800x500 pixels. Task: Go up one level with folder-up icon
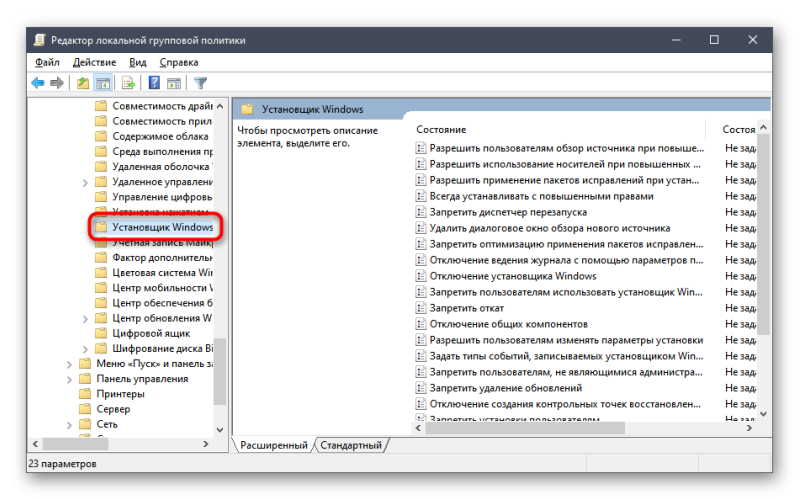tap(83, 83)
